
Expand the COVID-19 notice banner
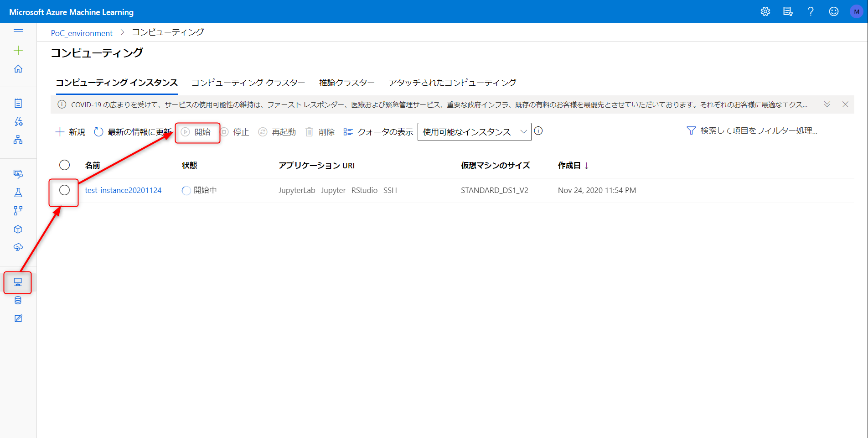pos(827,104)
